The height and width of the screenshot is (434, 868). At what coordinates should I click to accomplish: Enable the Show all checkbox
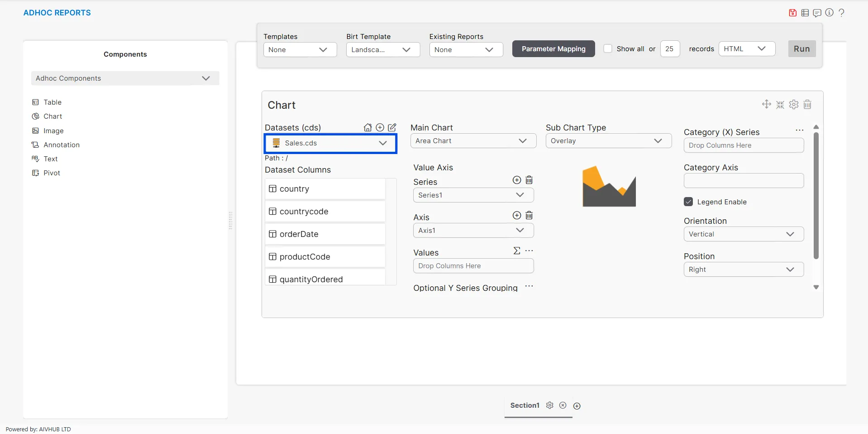(608, 49)
